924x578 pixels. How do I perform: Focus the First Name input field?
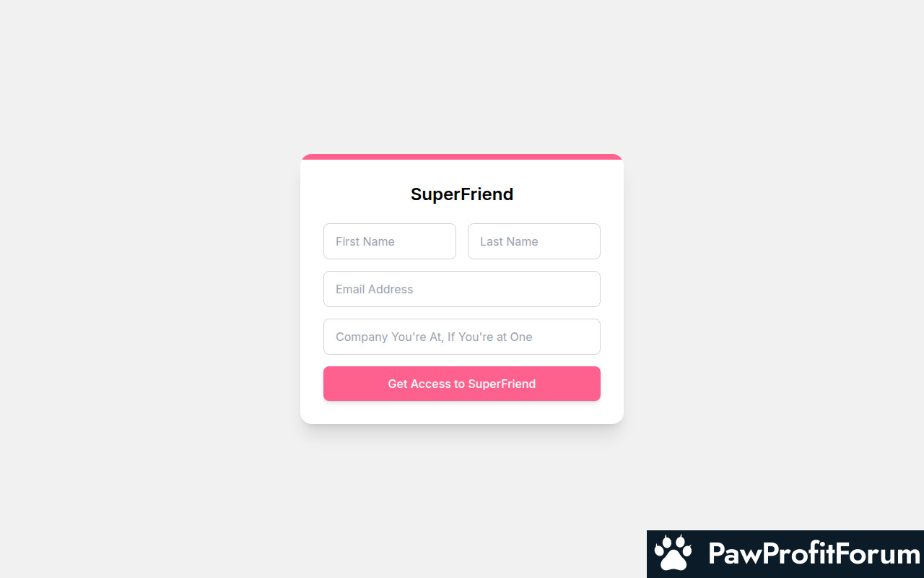390,241
